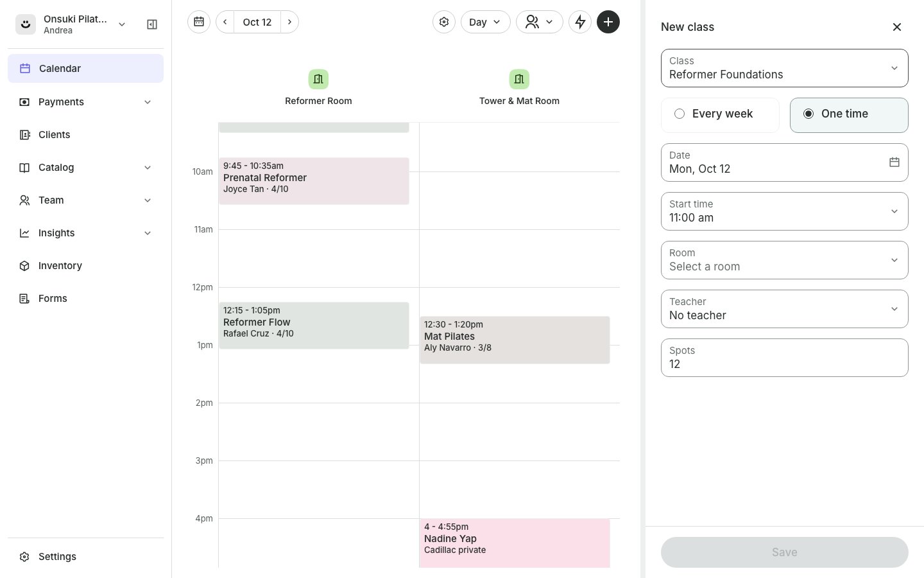Open Settings in sidebar

coord(85,557)
